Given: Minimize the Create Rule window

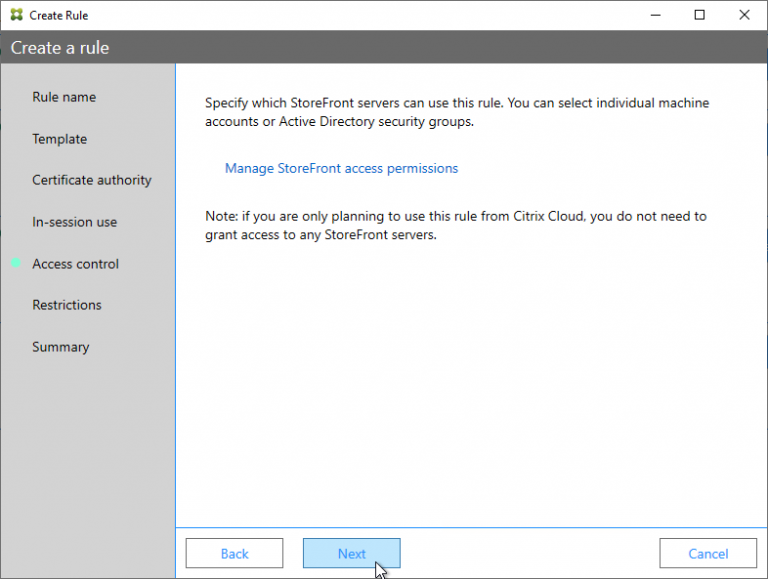Looking at the screenshot, I should pyautogui.click(x=655, y=15).
